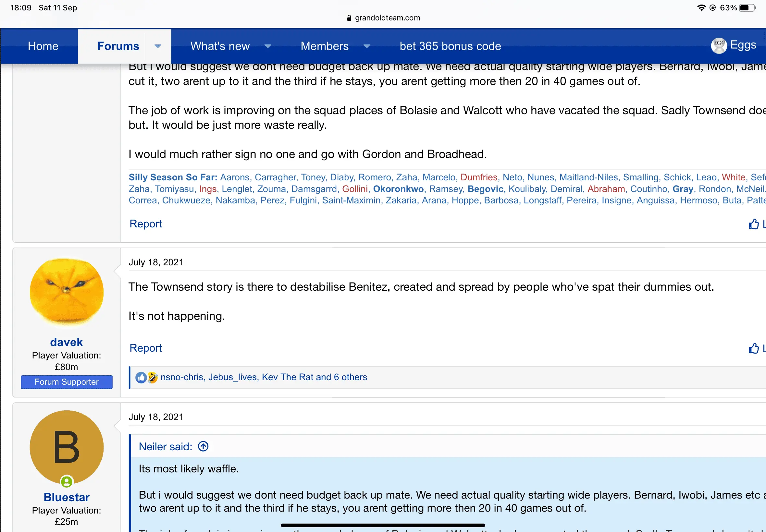The width and height of the screenshot is (766, 532).
Task: Click the thumbs-up Like icon on davek's post
Action: [753, 348]
